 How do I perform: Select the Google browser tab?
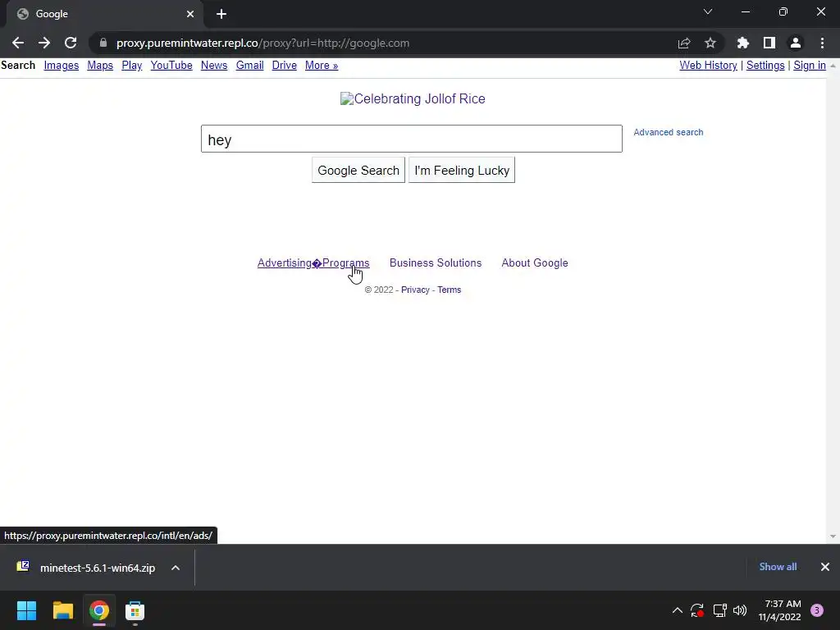(x=105, y=14)
